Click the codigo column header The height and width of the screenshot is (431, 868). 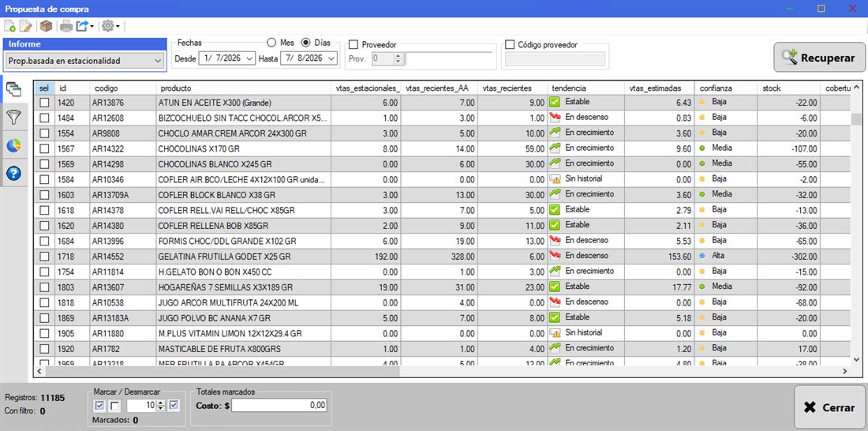pyautogui.click(x=122, y=88)
